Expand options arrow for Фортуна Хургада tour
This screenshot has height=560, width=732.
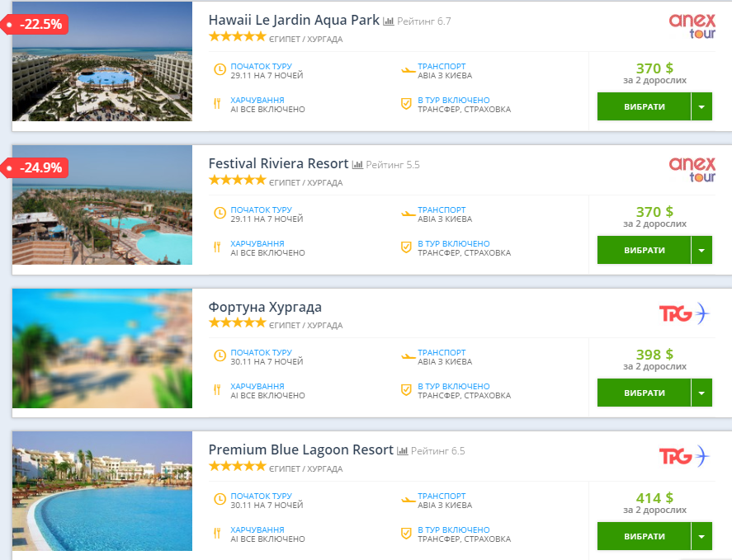(x=701, y=393)
